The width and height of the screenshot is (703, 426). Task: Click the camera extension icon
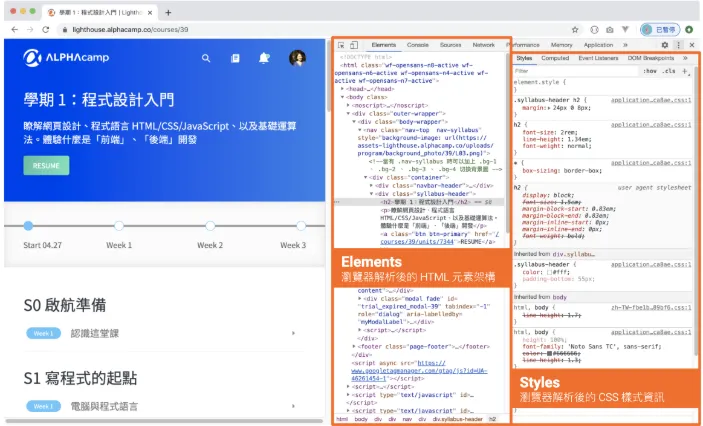pos(609,30)
